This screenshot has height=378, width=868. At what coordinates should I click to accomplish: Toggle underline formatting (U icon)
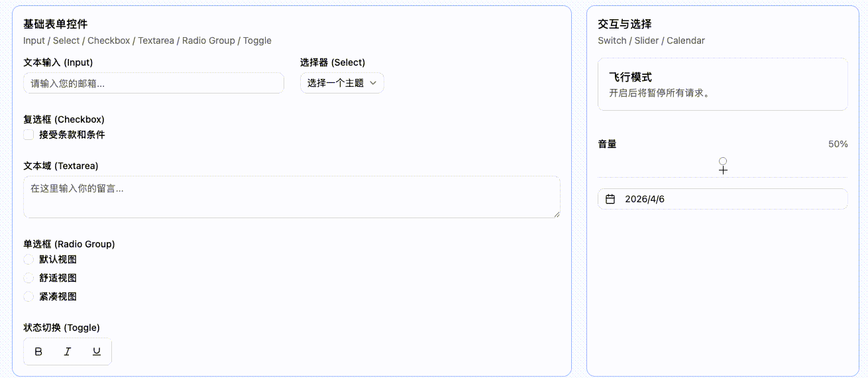97,351
